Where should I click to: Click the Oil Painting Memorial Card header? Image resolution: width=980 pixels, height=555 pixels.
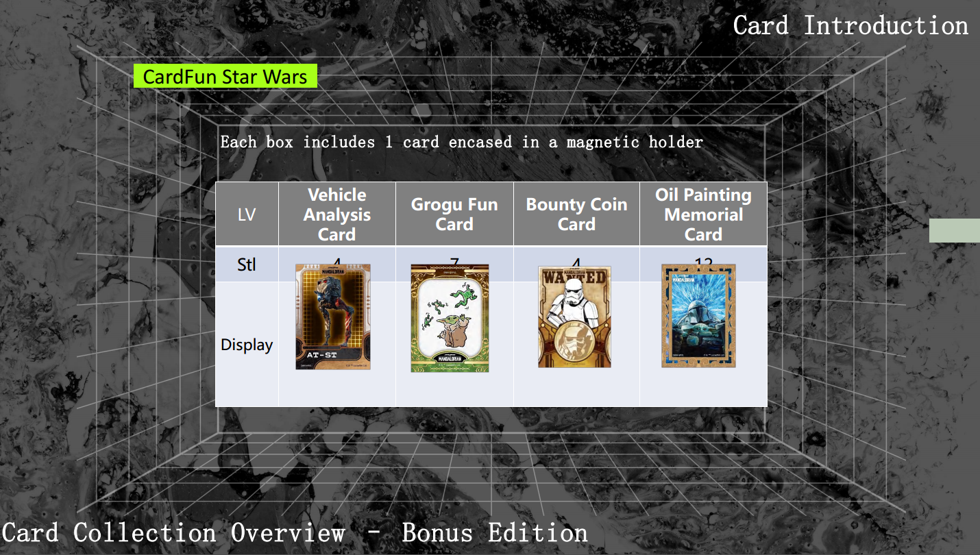coord(703,214)
